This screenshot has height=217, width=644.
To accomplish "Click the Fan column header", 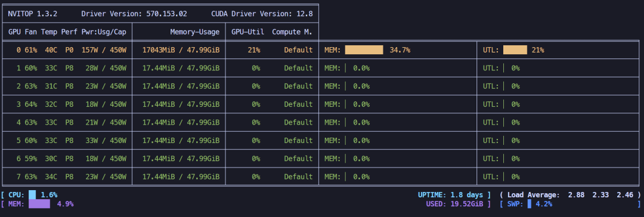I will (x=31, y=32).
